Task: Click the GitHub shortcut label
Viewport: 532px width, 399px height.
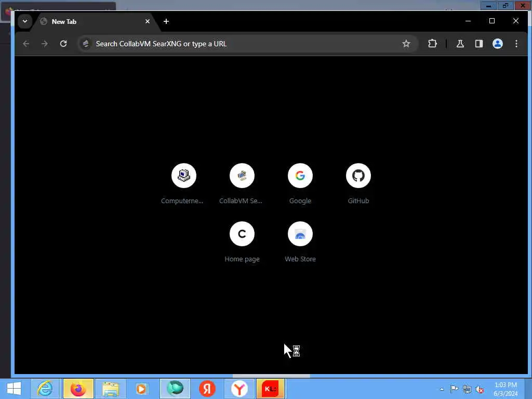Action: (358, 201)
